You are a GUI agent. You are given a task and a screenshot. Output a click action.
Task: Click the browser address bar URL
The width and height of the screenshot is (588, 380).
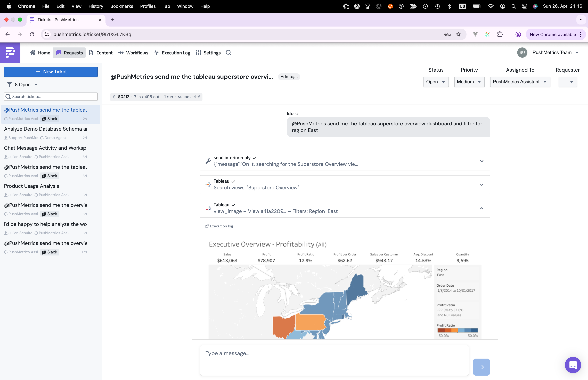pos(92,34)
